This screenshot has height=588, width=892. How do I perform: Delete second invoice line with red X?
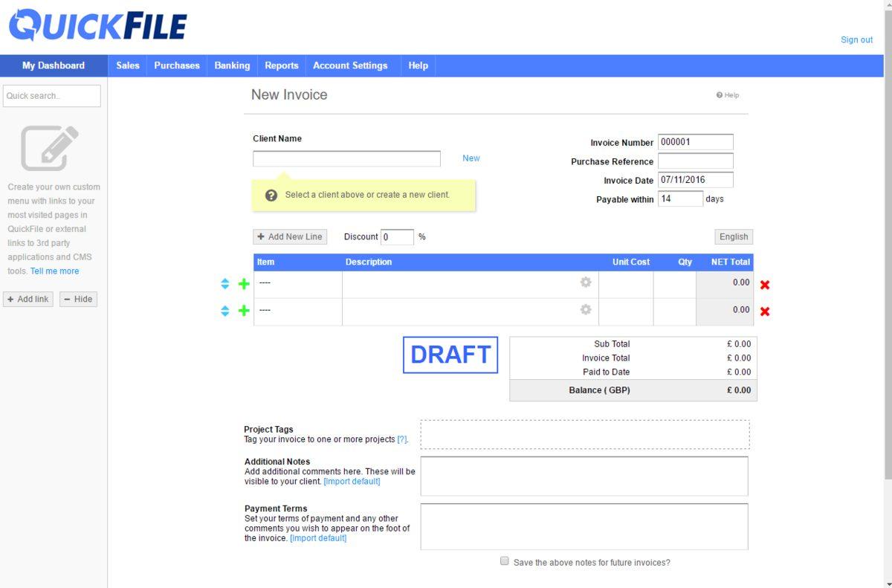pos(765,311)
